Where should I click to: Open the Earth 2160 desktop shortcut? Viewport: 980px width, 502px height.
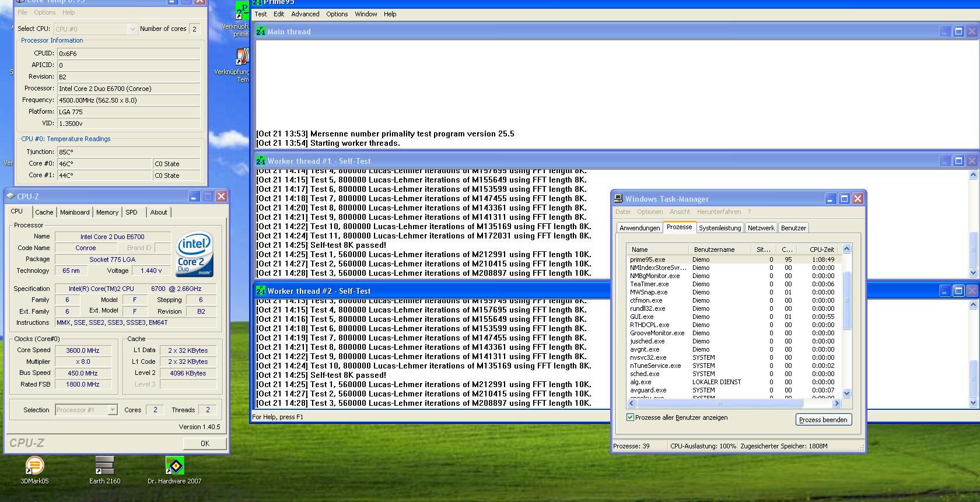104,470
